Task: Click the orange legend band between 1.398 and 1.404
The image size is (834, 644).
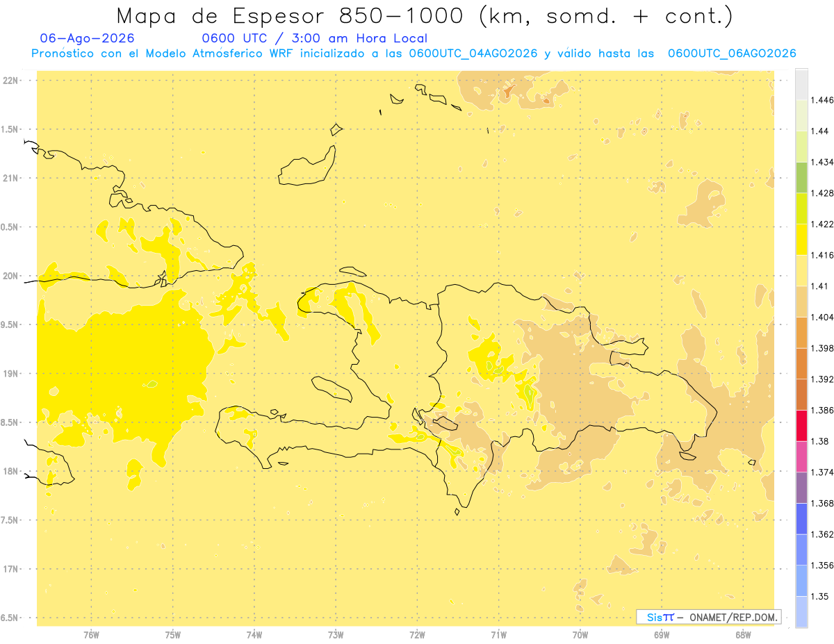Action: (801, 333)
